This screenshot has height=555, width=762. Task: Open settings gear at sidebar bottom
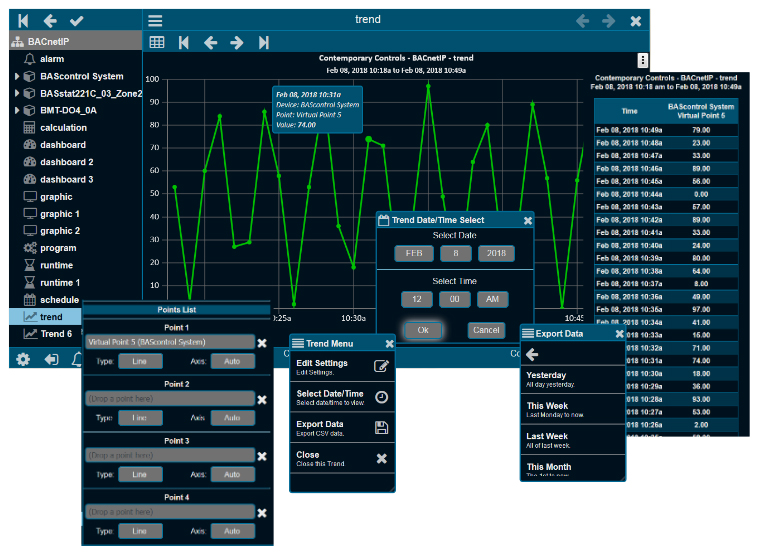(x=23, y=359)
